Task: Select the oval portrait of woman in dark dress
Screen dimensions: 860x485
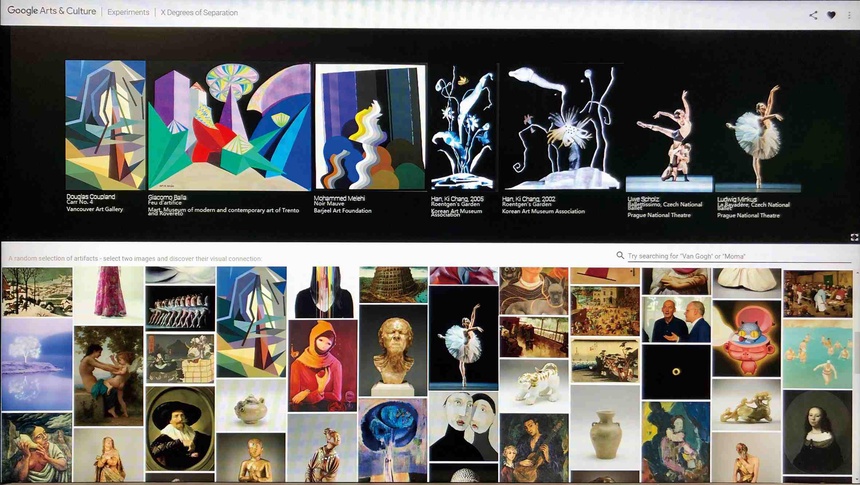Action: coord(818,432)
